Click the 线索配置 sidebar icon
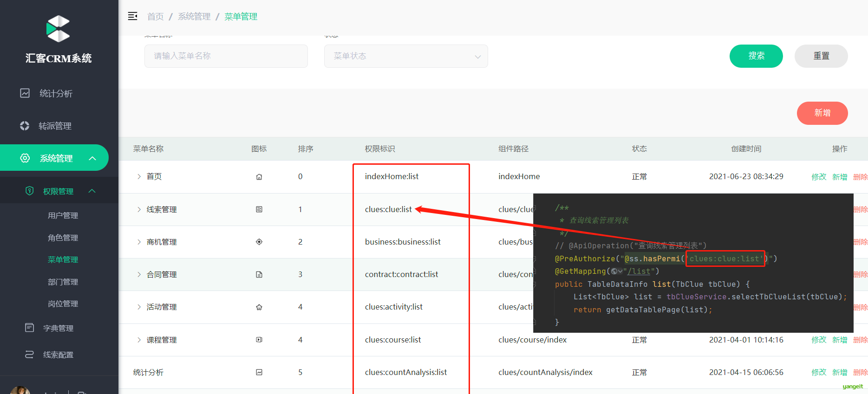 pyautogui.click(x=29, y=355)
